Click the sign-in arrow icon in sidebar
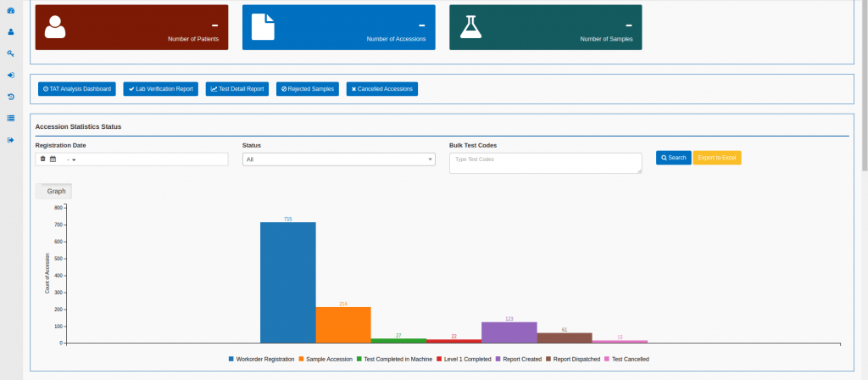The width and height of the screenshot is (868, 380). tap(11, 75)
